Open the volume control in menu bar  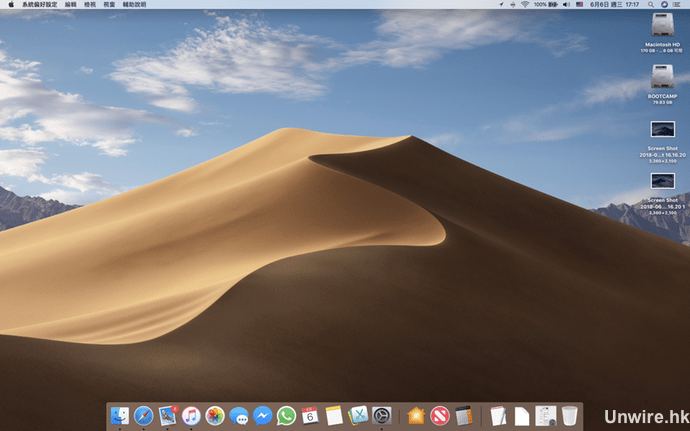[566, 4]
